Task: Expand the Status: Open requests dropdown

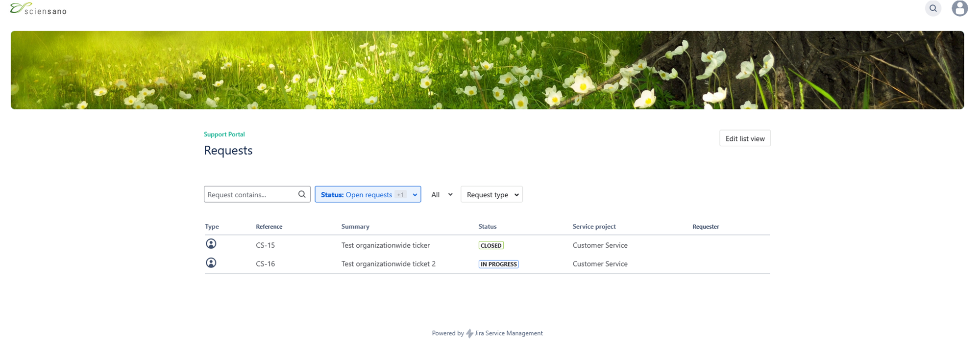Action: coord(367,194)
